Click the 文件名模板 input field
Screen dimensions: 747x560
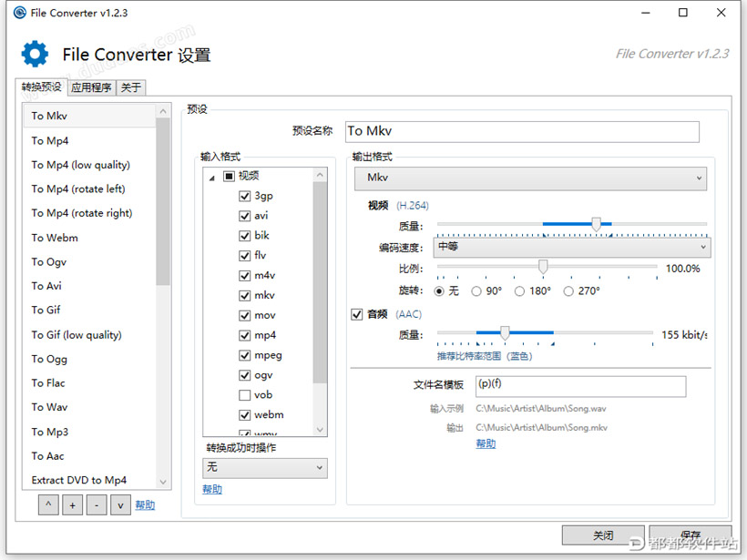click(580, 386)
